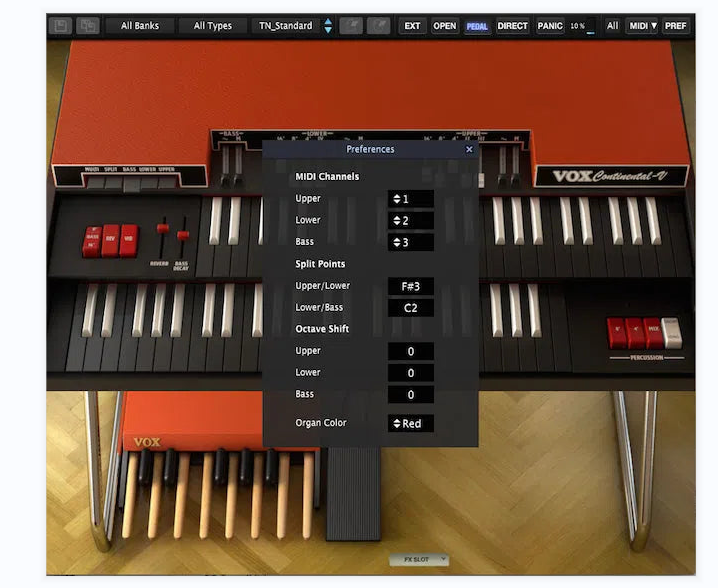Open the All Types filter
The height and width of the screenshot is (588, 718).
[x=212, y=26]
